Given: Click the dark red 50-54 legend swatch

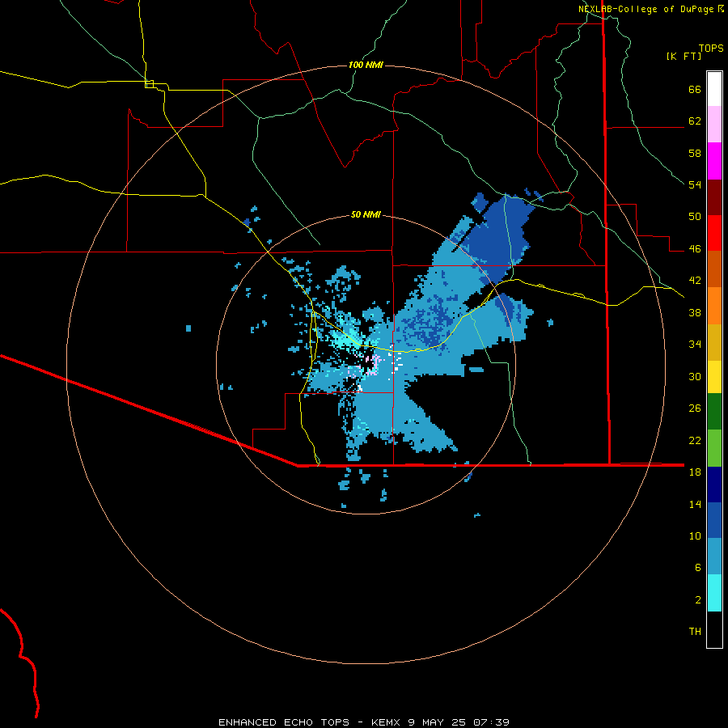Looking at the screenshot, I should (714, 197).
